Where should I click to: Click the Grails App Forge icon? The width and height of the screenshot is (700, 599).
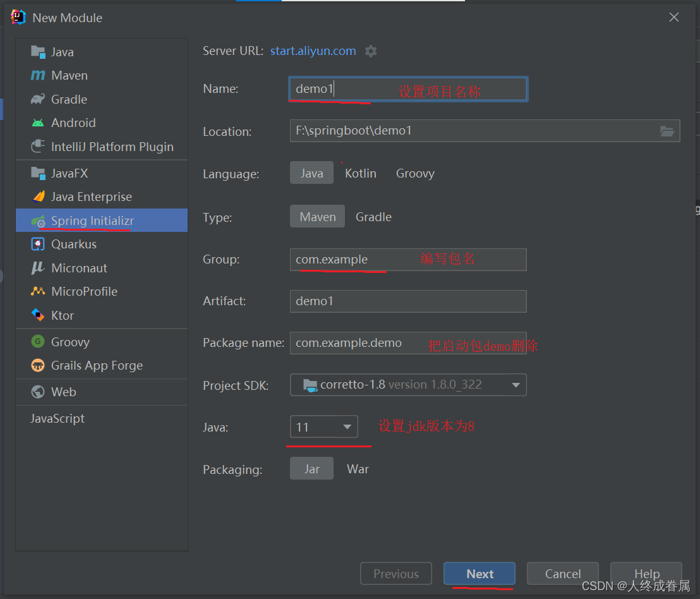38,366
